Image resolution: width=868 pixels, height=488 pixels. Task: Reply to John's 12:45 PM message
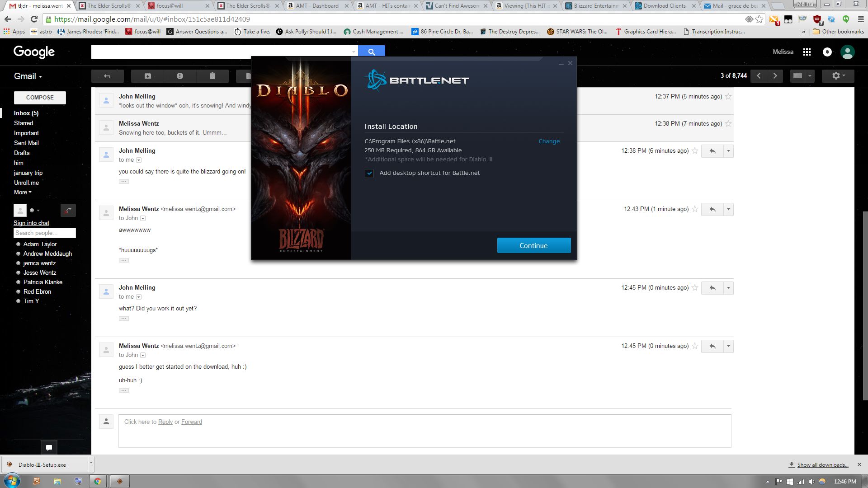[x=712, y=288]
